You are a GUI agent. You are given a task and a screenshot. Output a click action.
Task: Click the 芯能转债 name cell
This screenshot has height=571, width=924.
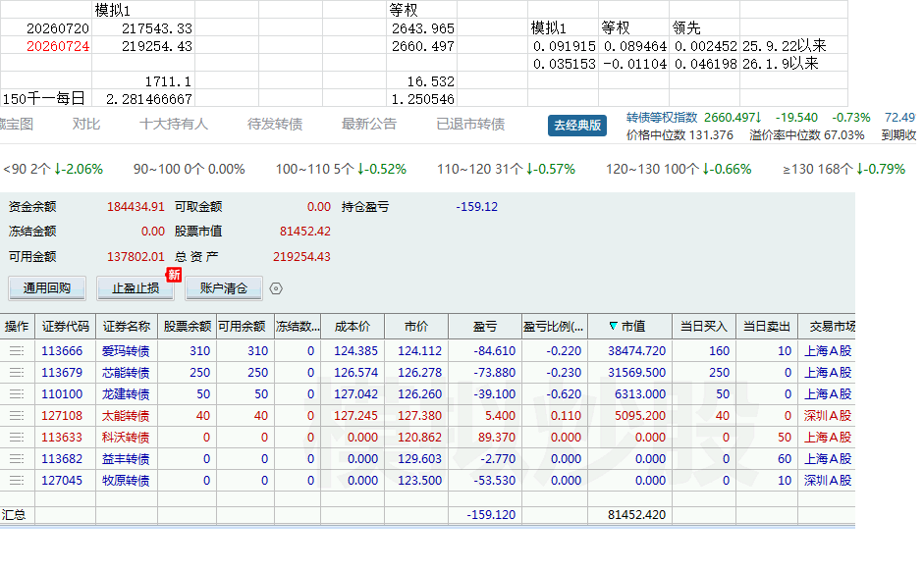click(126, 373)
